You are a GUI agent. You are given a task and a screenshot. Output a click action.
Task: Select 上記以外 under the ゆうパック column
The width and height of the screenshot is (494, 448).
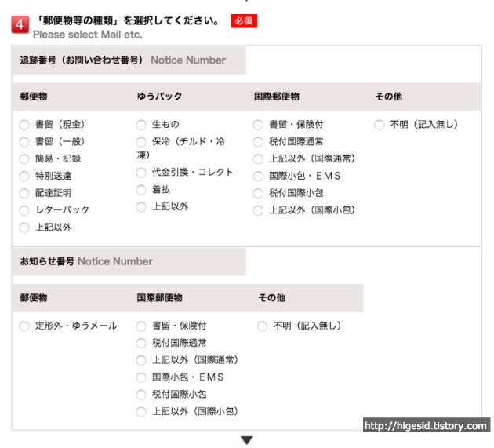point(141,207)
